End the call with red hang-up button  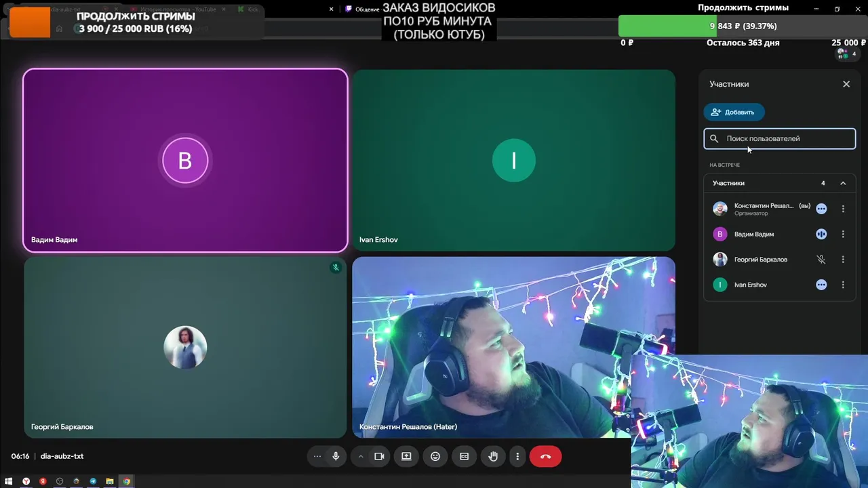pyautogui.click(x=546, y=457)
